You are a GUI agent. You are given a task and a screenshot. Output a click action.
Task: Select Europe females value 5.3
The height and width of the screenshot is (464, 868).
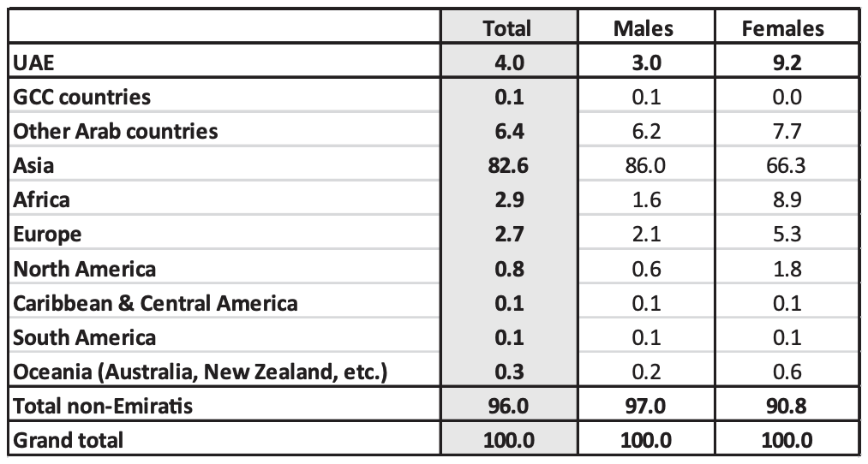tap(787, 234)
